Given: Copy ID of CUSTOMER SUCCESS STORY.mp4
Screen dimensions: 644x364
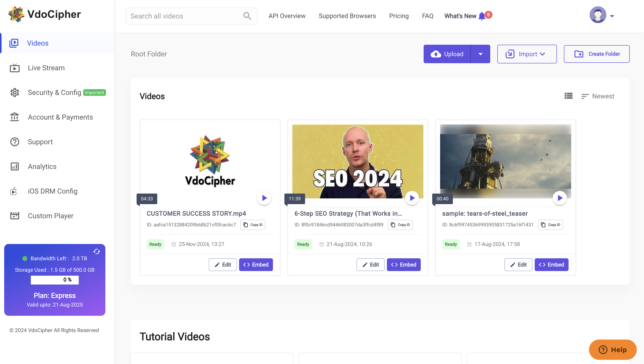Looking at the screenshot, I should point(252,225).
